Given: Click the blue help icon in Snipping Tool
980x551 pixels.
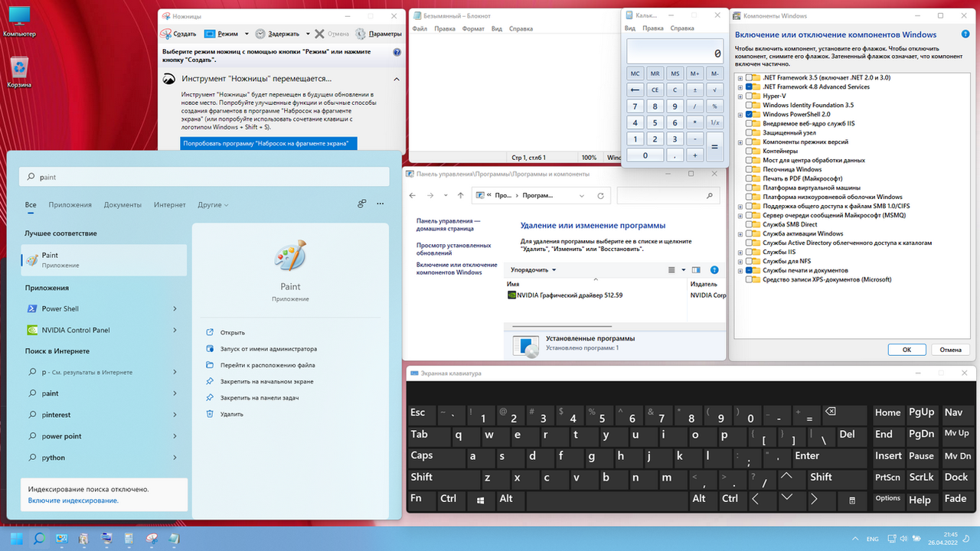Looking at the screenshot, I should coord(397,53).
